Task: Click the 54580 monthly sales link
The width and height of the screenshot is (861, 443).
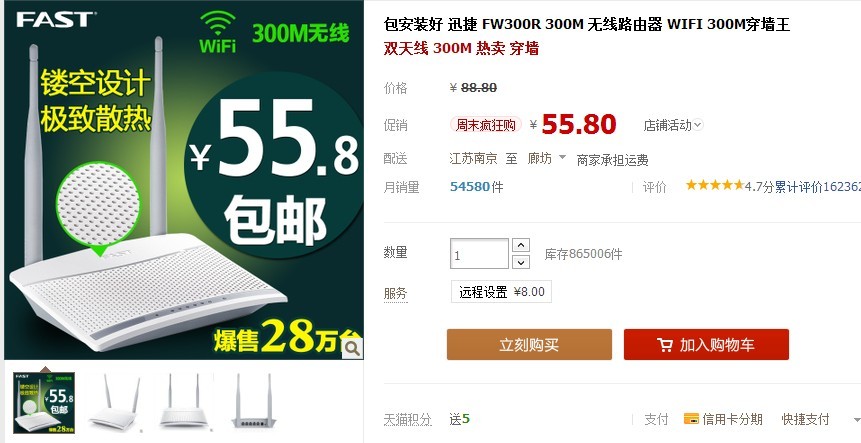Action: coord(469,187)
